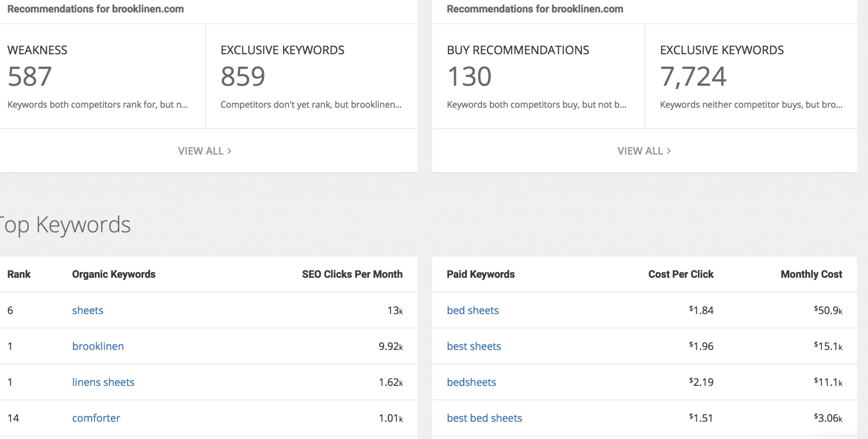Click rank 6 in the sheets row
The height and width of the screenshot is (439, 868).
coord(10,310)
